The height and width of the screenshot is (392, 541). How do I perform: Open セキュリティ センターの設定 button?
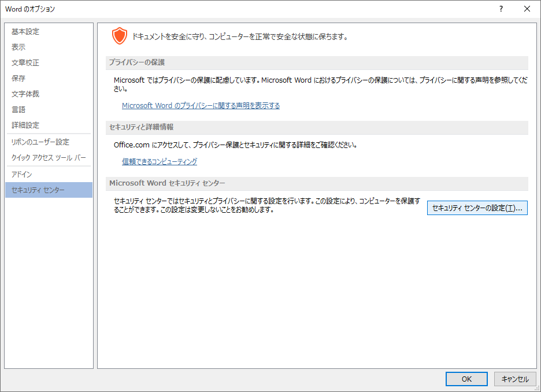(x=477, y=208)
